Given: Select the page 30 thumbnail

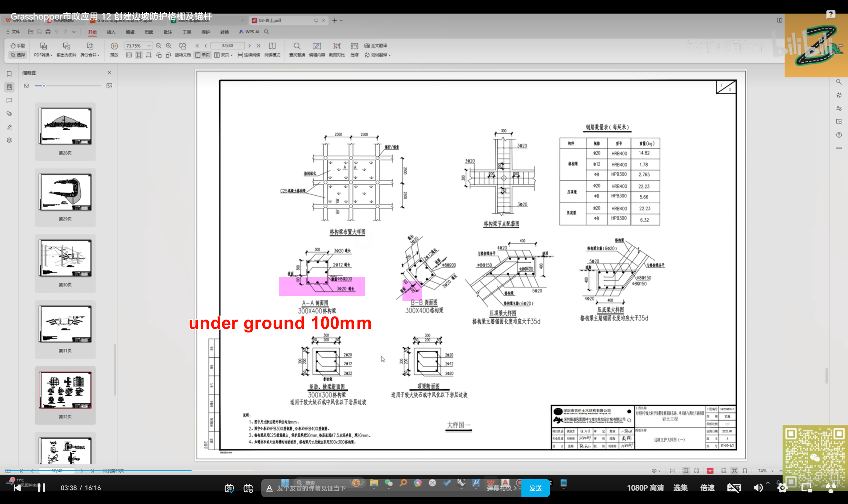Looking at the screenshot, I should click(x=65, y=258).
